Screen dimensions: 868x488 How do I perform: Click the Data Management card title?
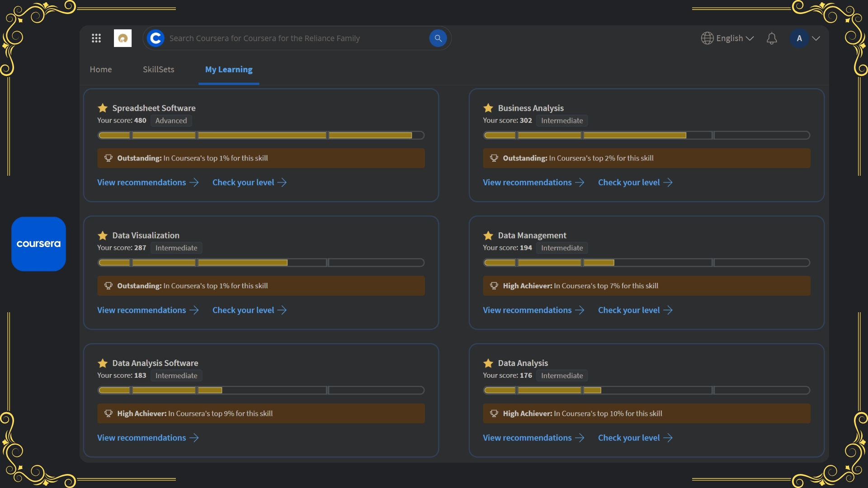532,235
